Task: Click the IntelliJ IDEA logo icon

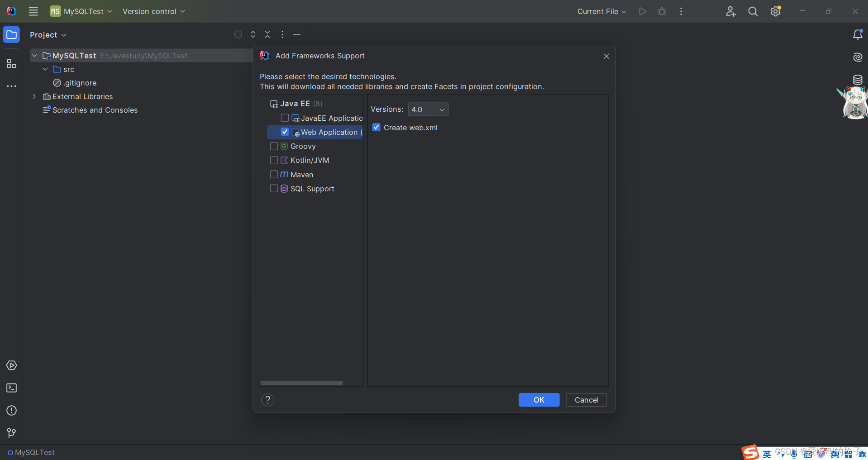Action: pyautogui.click(x=11, y=11)
